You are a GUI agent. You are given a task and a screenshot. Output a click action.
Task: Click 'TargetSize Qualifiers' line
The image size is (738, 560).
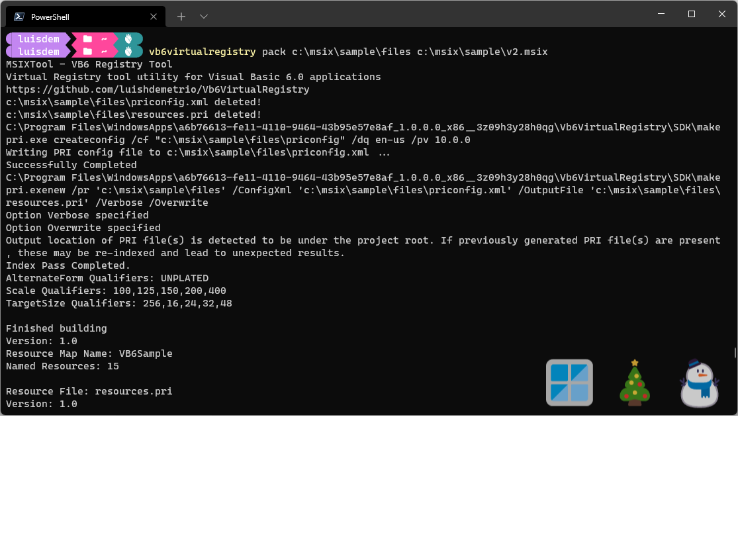(119, 304)
